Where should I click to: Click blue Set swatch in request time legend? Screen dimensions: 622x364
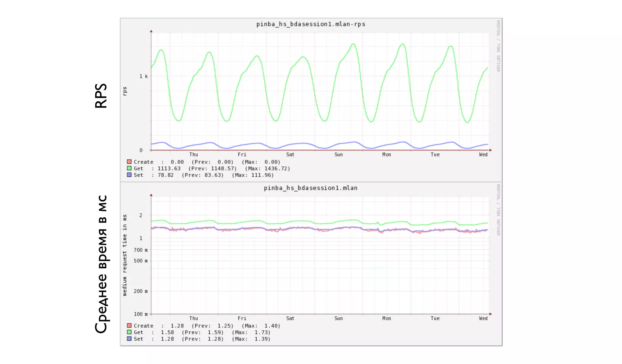[x=129, y=338]
